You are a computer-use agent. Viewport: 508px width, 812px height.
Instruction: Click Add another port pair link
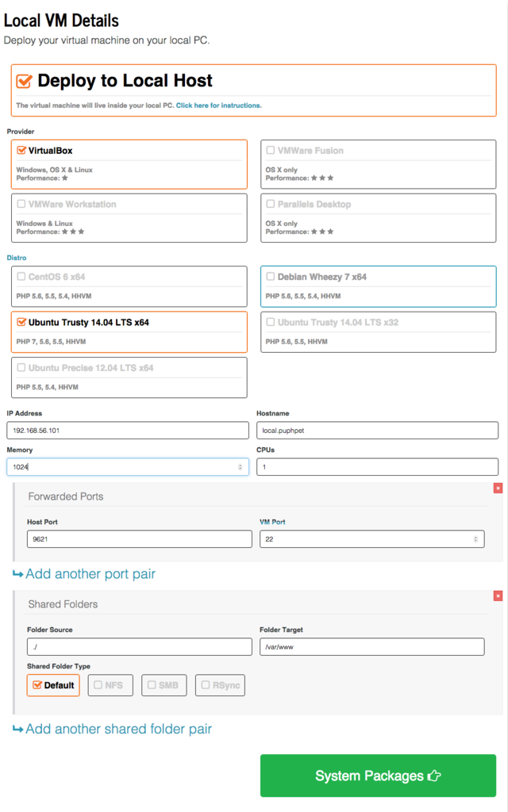90,574
